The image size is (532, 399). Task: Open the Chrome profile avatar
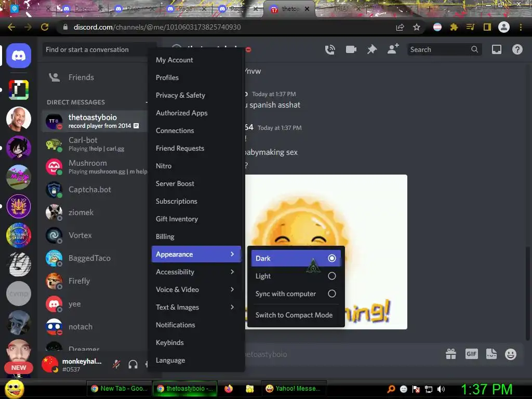click(504, 27)
